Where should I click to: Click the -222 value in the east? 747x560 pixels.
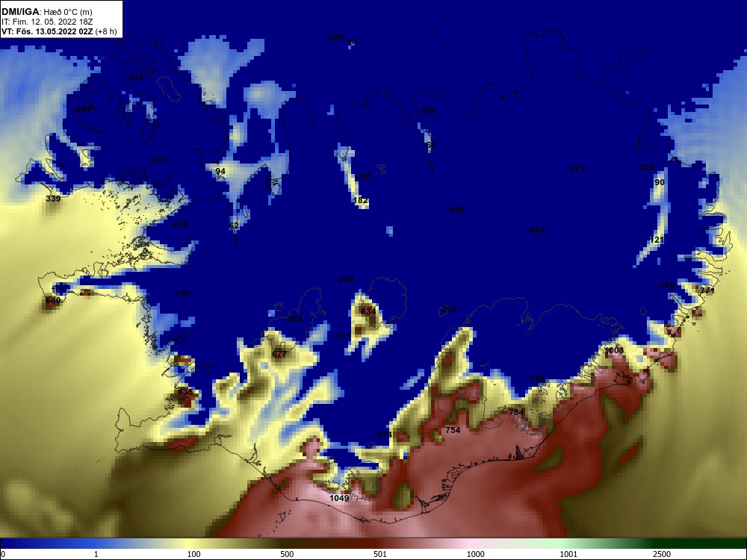click(645, 167)
